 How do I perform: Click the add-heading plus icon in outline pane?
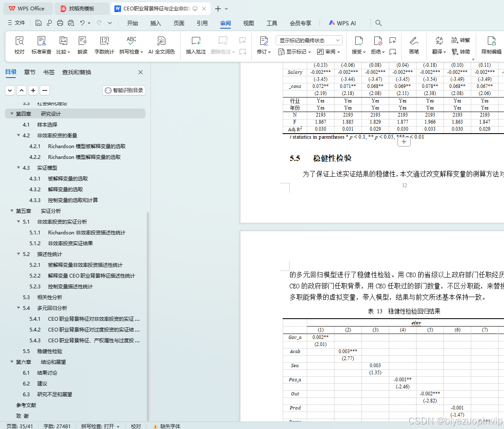(33, 90)
